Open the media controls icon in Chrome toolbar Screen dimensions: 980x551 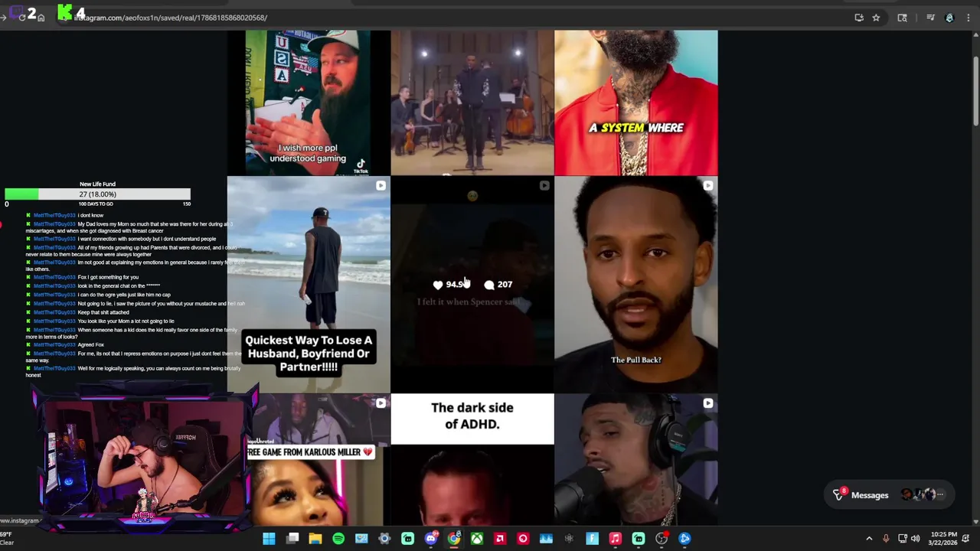[x=930, y=18]
